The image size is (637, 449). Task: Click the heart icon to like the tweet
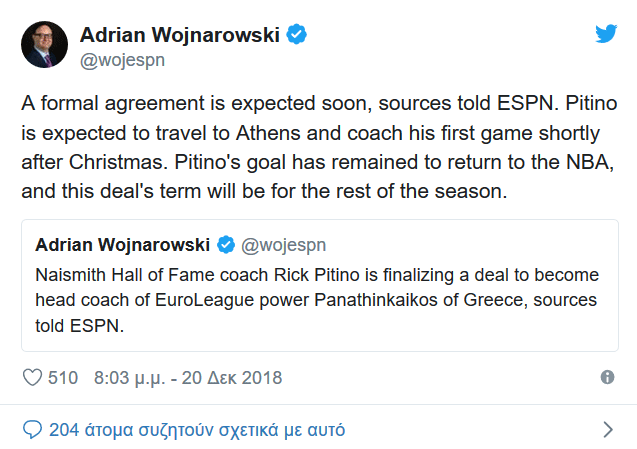[32, 378]
